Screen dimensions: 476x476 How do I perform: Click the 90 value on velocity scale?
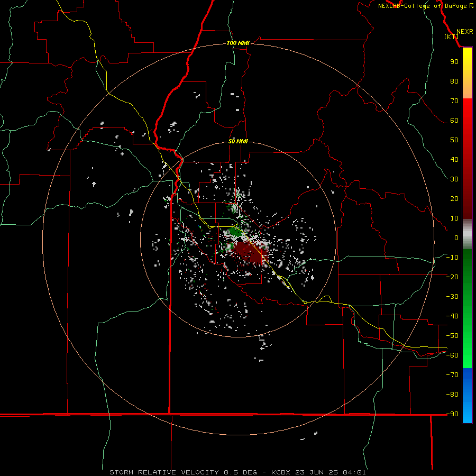(x=454, y=62)
